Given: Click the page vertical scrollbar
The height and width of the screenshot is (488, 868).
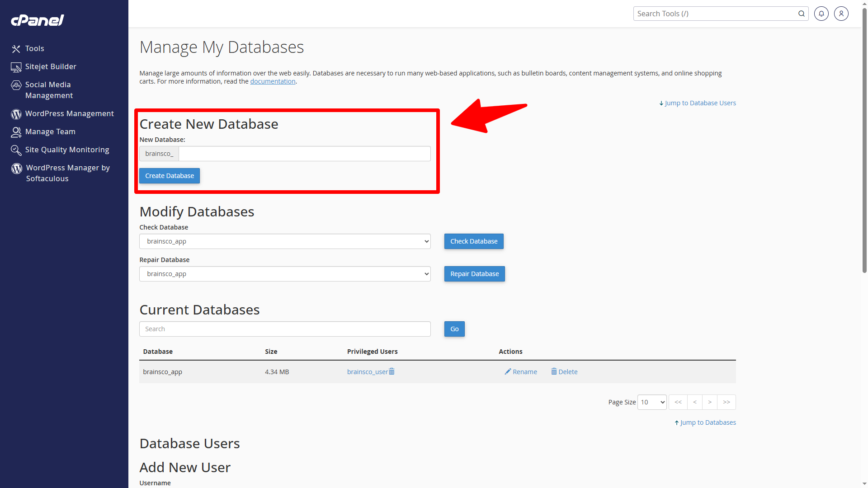Looking at the screenshot, I should pyautogui.click(x=864, y=141).
